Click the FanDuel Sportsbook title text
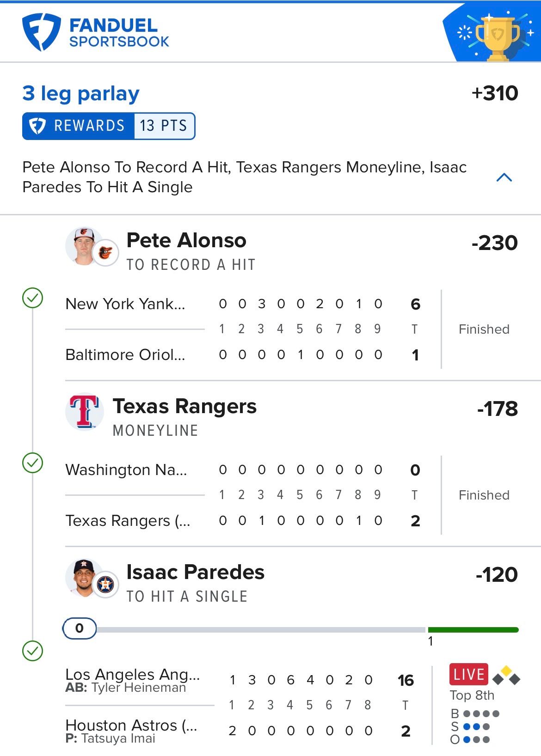The image size is (541, 756). (x=119, y=32)
